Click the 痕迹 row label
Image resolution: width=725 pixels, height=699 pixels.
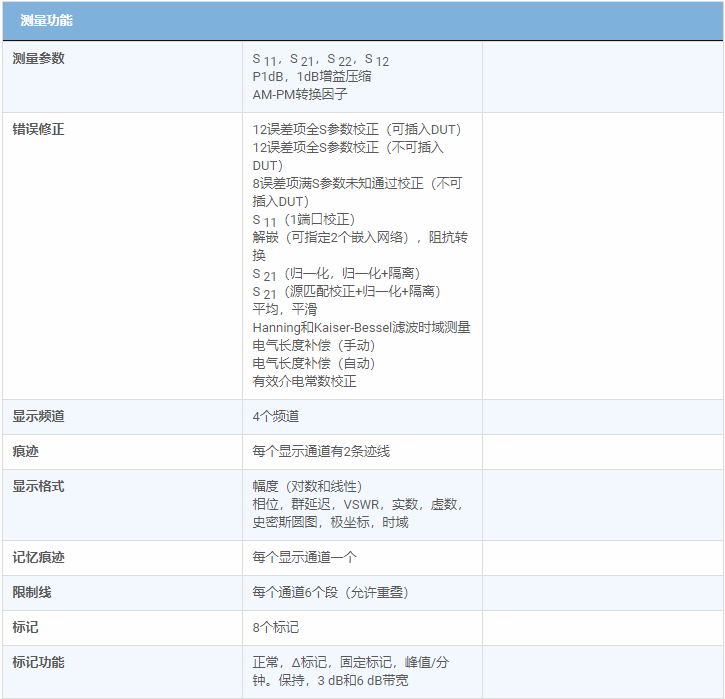pyautogui.click(x=25, y=451)
